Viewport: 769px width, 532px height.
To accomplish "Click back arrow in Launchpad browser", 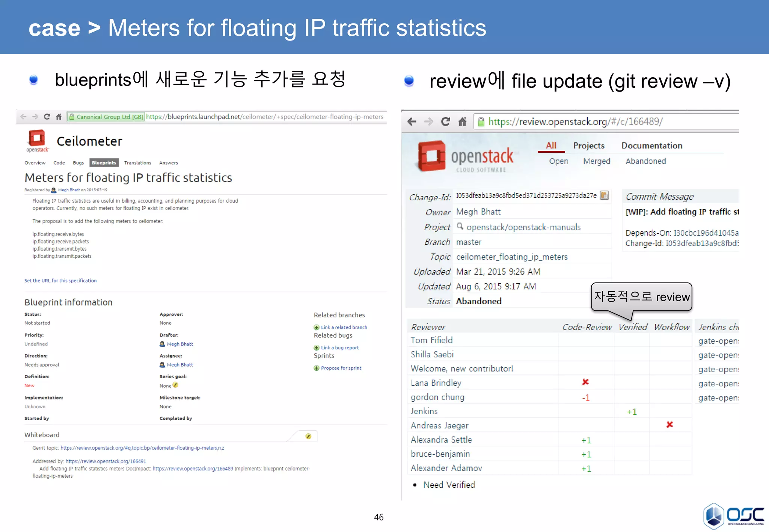I will [x=23, y=117].
